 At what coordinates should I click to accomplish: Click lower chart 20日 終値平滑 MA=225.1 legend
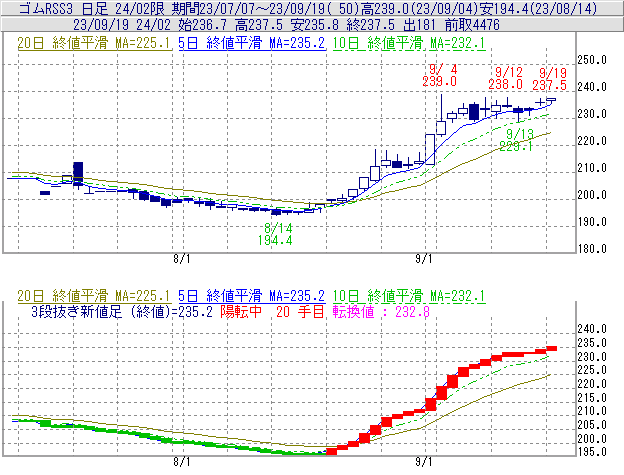(x=94, y=296)
